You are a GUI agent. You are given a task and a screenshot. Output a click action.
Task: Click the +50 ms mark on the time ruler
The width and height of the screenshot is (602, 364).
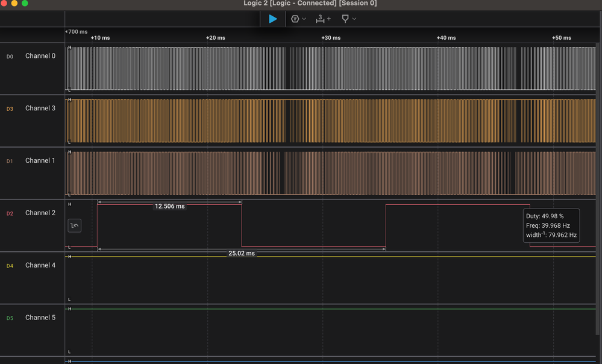click(x=561, y=37)
